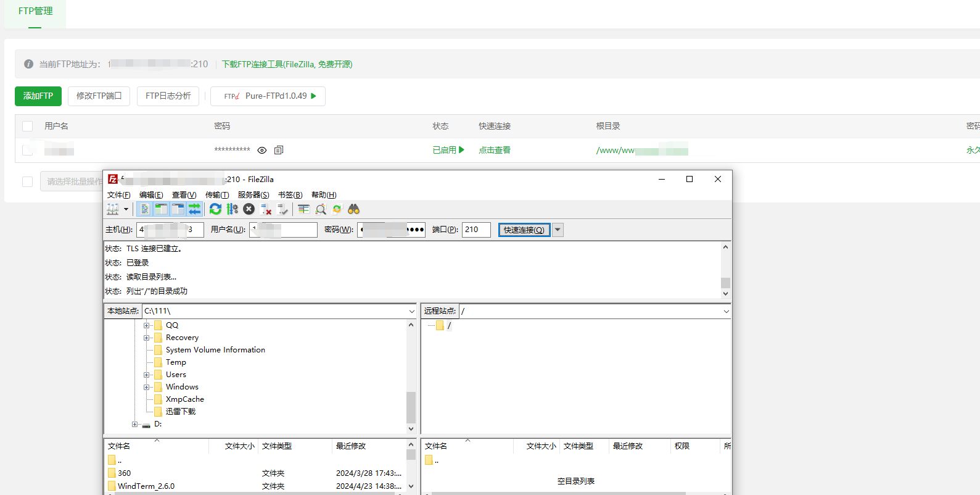Open quick connect history dropdown arrow

click(558, 230)
